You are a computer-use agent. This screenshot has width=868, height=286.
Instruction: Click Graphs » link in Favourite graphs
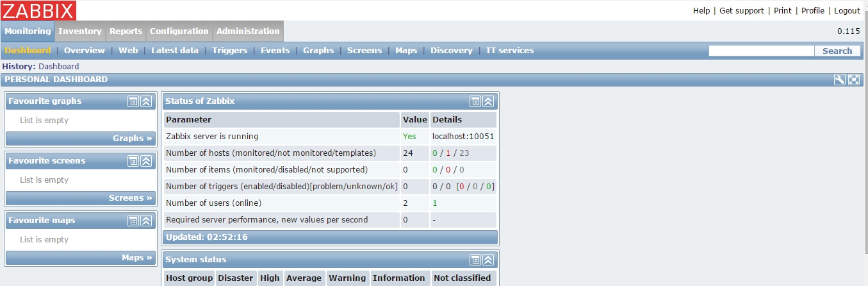point(133,138)
